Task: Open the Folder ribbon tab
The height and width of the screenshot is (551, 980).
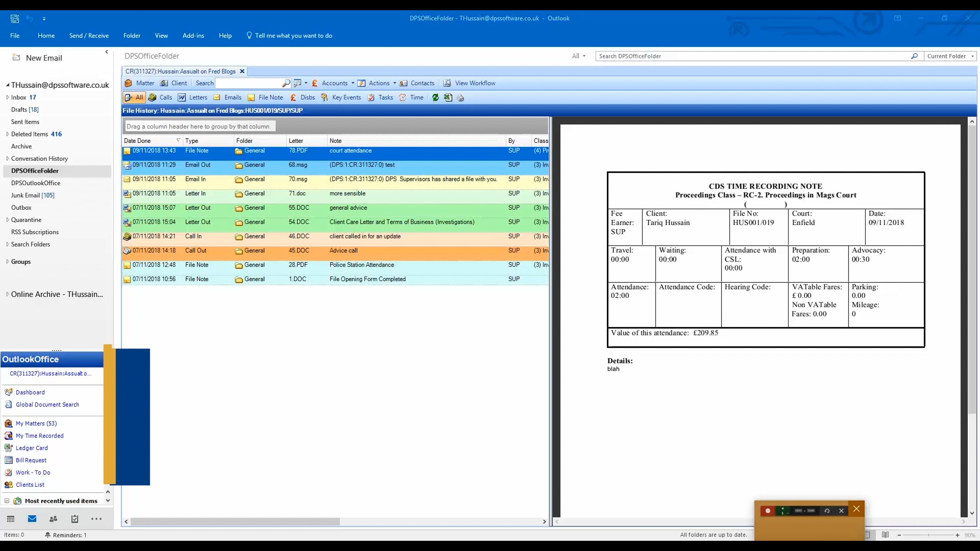Action: point(132,36)
